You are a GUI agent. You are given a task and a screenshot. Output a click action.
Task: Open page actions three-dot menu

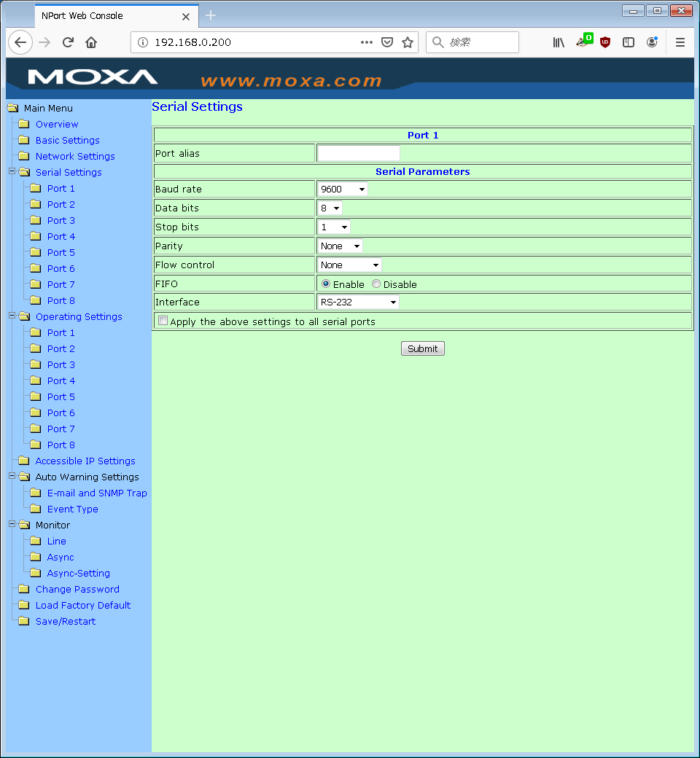pos(367,42)
